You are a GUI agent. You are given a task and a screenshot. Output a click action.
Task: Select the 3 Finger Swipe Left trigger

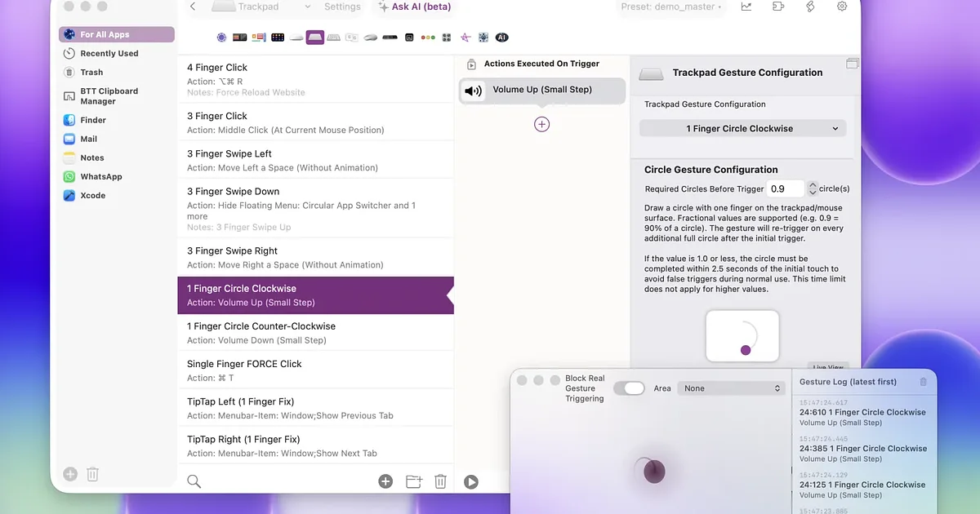[x=315, y=160]
